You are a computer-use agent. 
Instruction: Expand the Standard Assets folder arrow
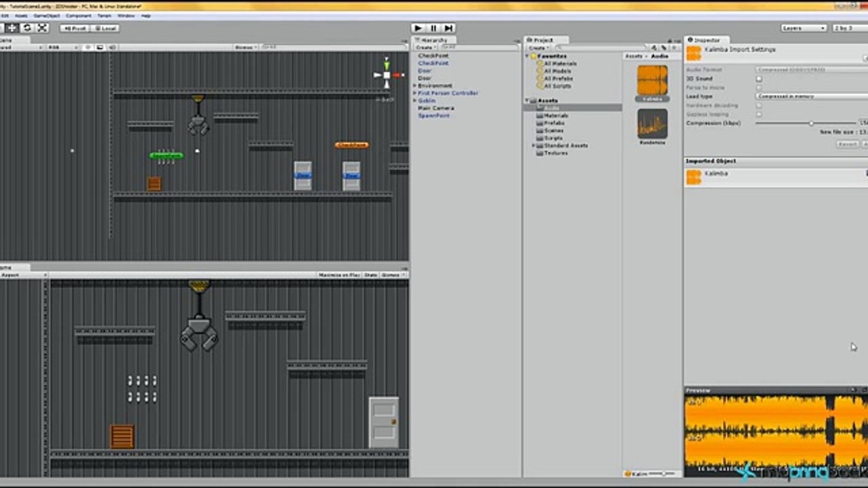(534, 145)
